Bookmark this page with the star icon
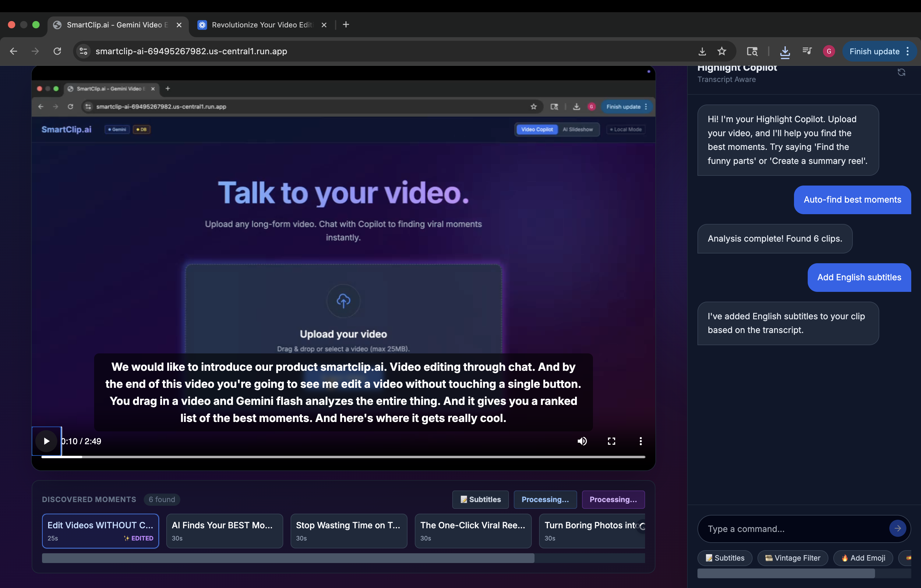 (x=721, y=51)
